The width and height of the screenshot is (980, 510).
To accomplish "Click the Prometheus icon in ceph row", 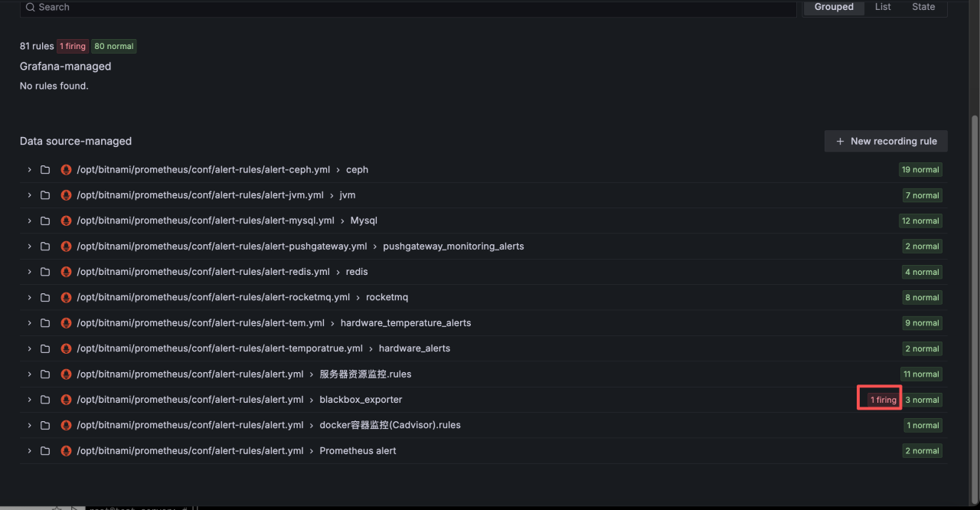I will [66, 170].
